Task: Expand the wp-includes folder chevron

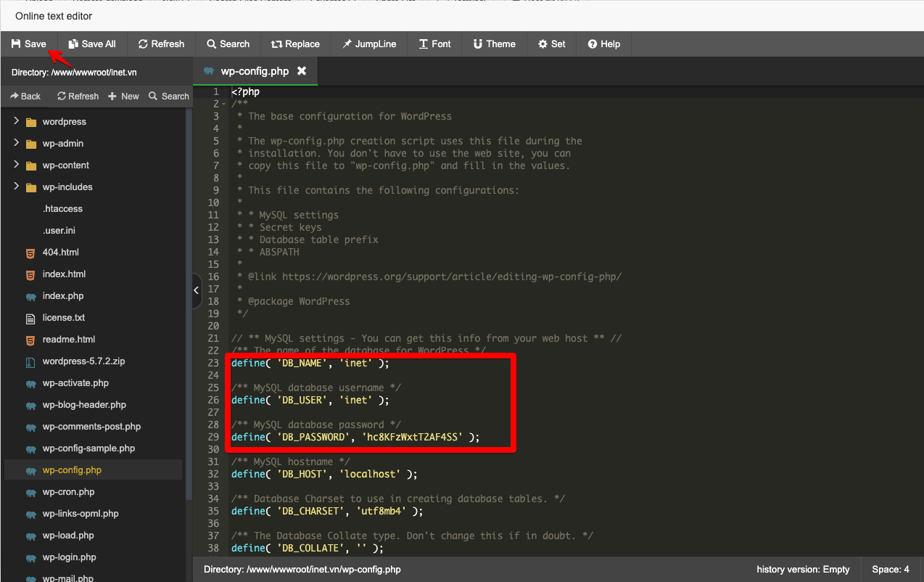Action: (x=16, y=187)
